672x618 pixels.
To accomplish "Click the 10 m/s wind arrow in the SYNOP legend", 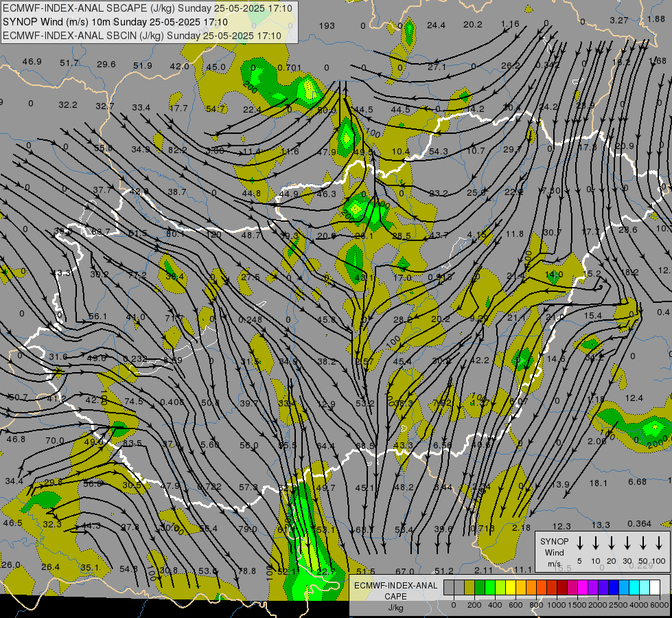I will tap(596, 543).
